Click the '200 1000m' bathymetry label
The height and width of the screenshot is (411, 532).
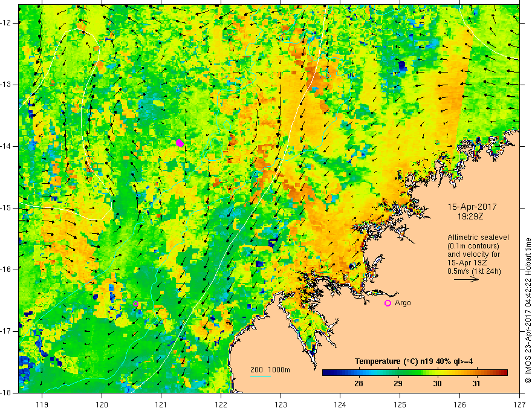pos(270,370)
